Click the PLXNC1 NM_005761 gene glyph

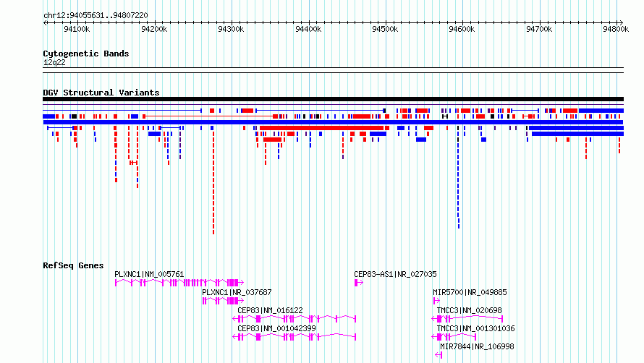pyautogui.click(x=179, y=283)
